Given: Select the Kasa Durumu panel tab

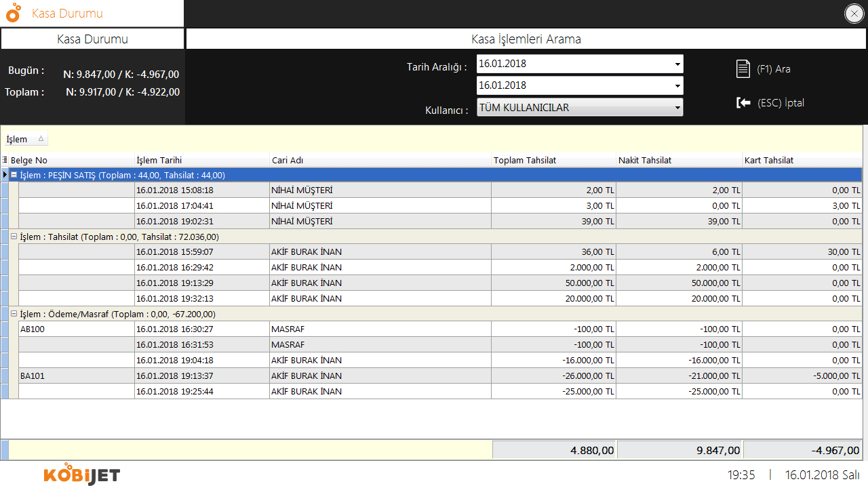Looking at the screenshot, I should [x=92, y=39].
